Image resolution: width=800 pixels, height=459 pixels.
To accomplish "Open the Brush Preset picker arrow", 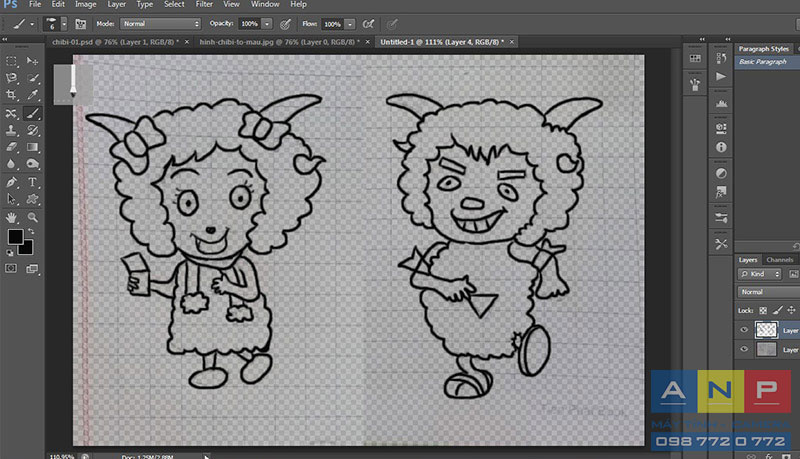I will (x=64, y=24).
